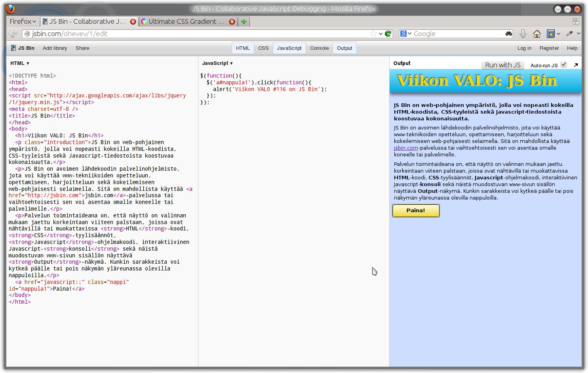The image size is (588, 373).
Task: Click the alert code line in JavaScript editor
Action: 270,89
